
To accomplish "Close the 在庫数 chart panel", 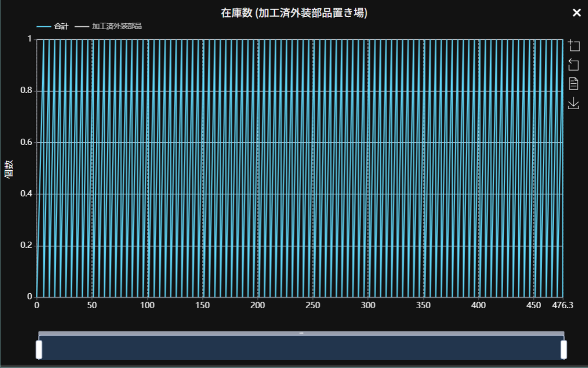I will tap(577, 13).
